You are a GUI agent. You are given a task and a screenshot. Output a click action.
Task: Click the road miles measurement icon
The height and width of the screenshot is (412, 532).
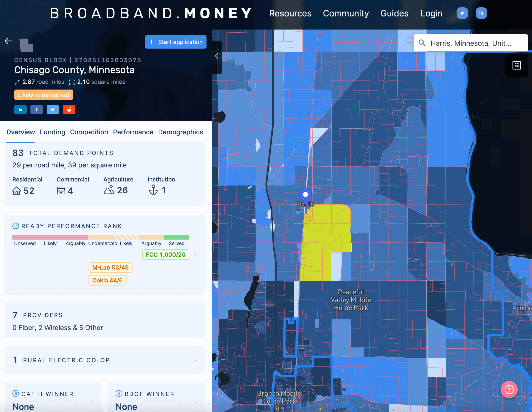(17, 82)
